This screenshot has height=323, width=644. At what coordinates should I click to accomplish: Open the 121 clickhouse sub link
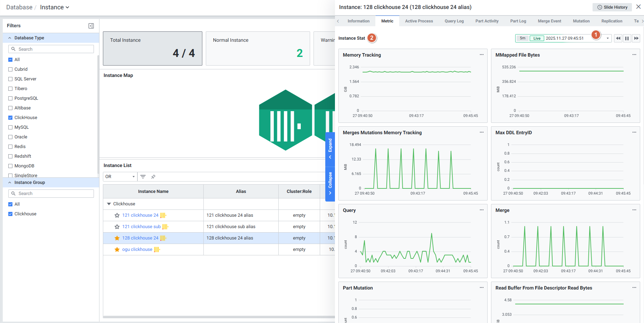coord(141,227)
